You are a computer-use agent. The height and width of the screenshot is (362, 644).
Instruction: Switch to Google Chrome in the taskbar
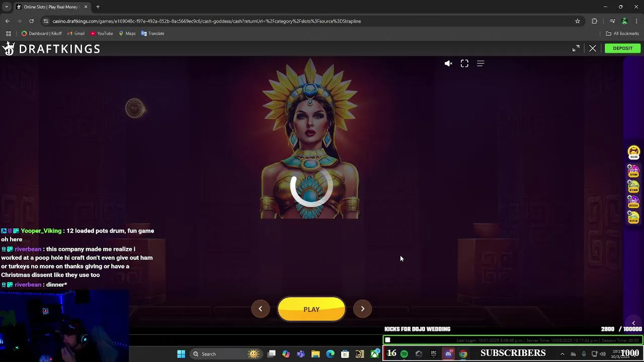coord(463,354)
